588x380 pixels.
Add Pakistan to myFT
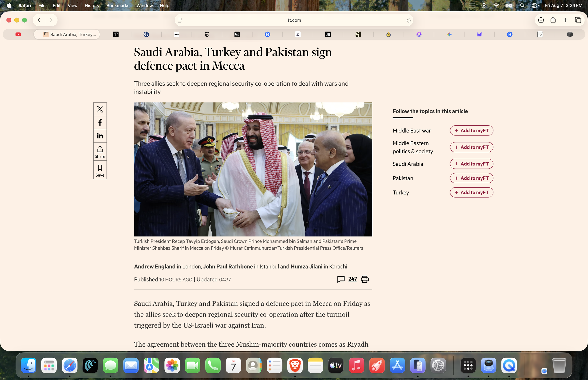[x=472, y=178]
